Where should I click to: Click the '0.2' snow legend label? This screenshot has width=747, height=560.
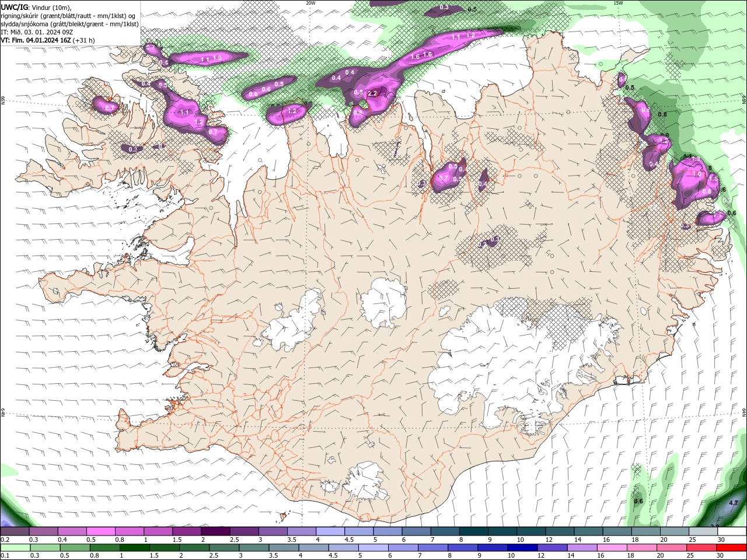5,540
